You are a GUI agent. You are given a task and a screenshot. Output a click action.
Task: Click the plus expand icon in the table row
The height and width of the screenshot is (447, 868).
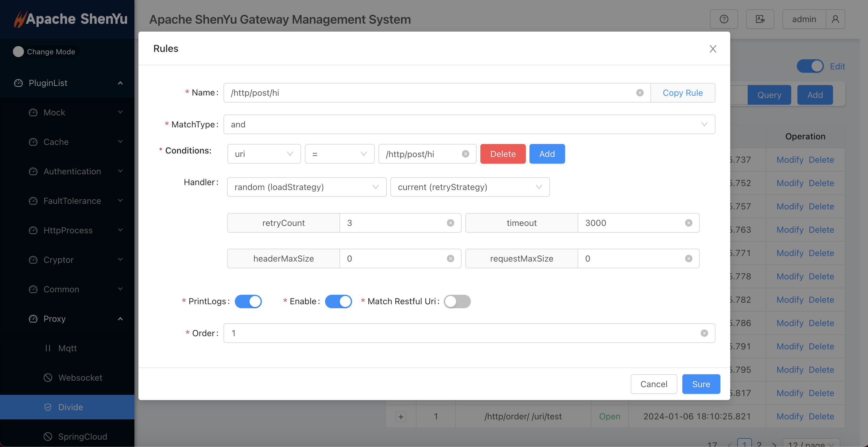coord(401,417)
